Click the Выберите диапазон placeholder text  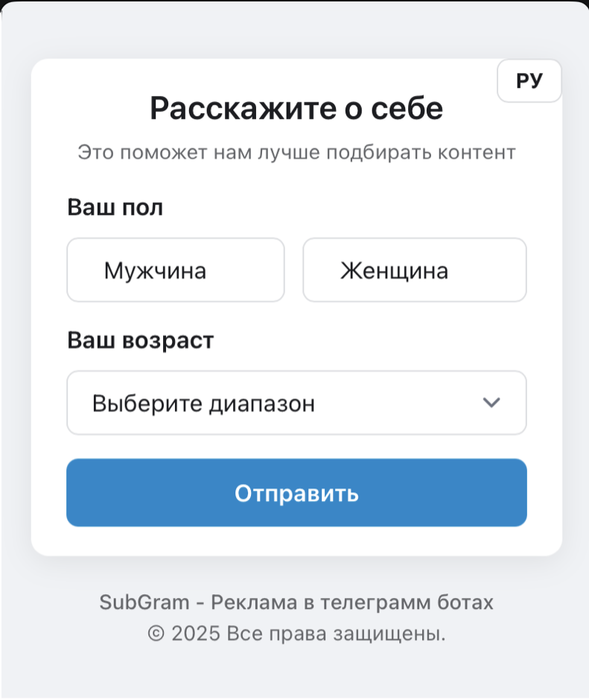[x=203, y=404]
